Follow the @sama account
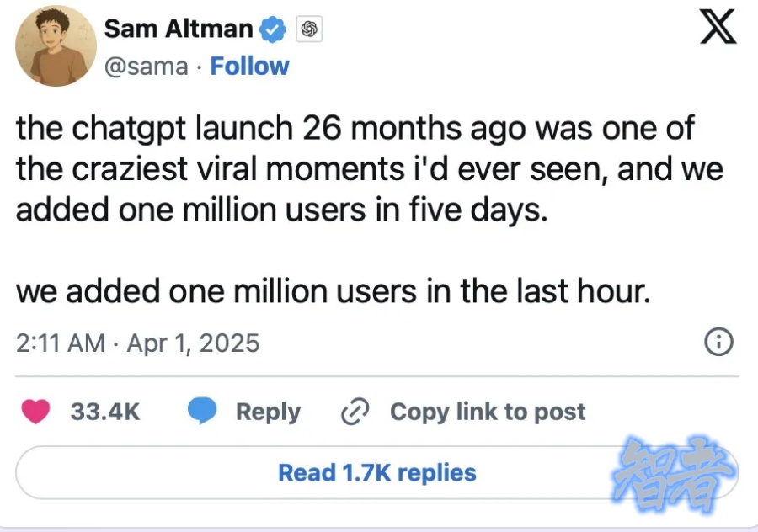The image size is (758, 532). pyautogui.click(x=249, y=66)
